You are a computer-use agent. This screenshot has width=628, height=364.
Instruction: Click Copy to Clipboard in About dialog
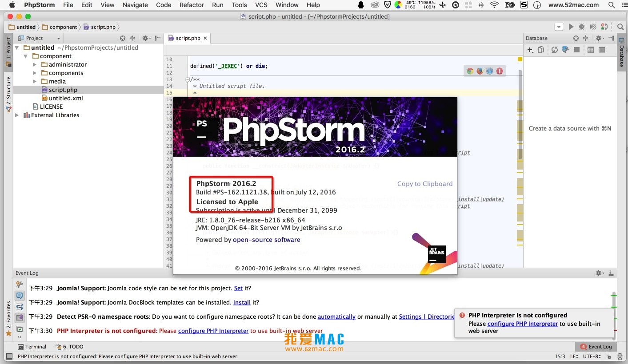pos(425,184)
